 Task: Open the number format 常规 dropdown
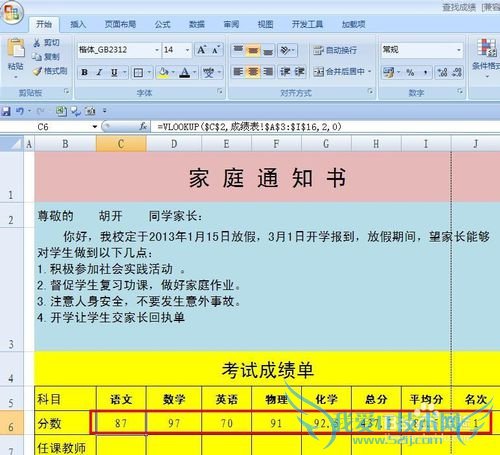tap(459, 50)
